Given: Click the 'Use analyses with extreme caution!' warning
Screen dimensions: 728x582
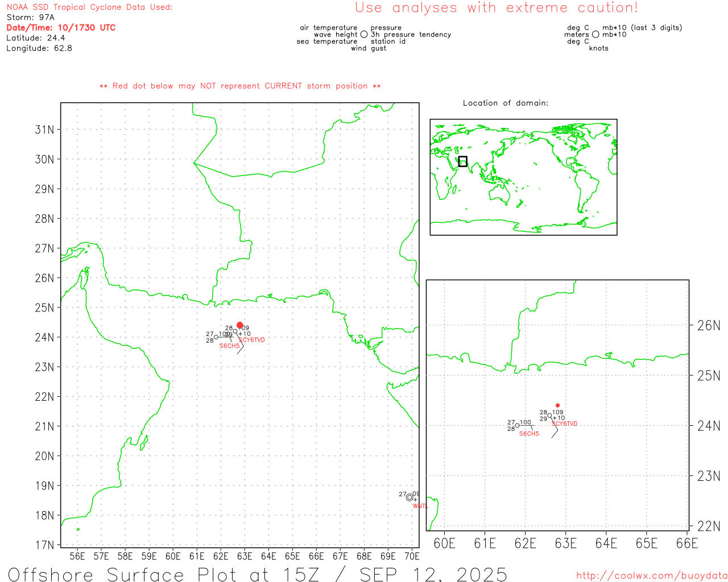Looking at the screenshot, I should click(x=497, y=7).
